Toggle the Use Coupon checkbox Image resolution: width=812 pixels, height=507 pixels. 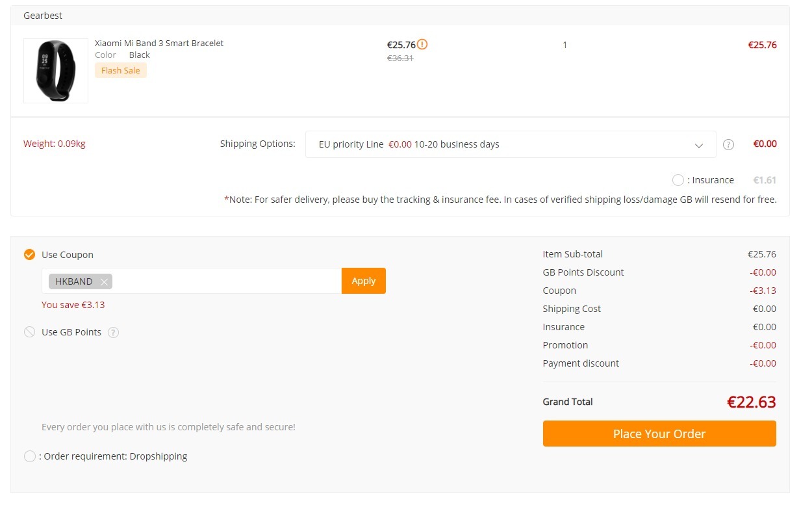(29, 255)
